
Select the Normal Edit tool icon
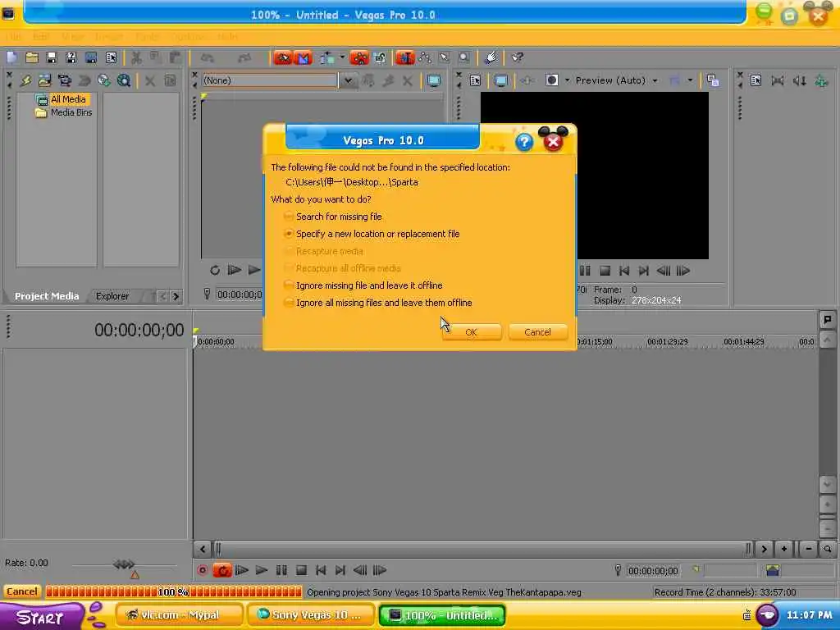tap(404, 57)
